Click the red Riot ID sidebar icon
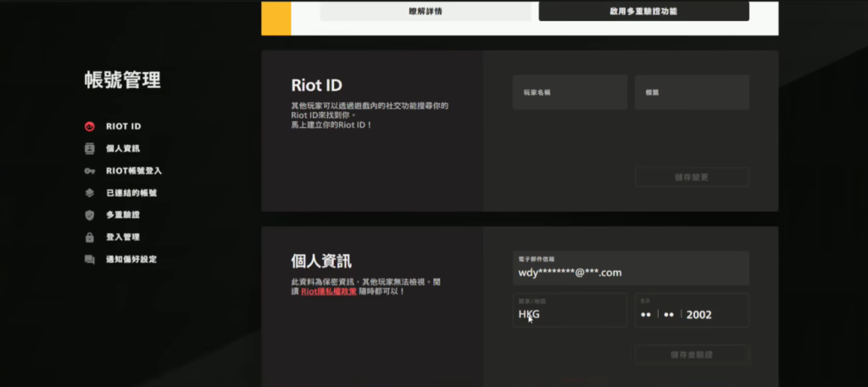This screenshot has height=387, width=868. click(x=90, y=127)
